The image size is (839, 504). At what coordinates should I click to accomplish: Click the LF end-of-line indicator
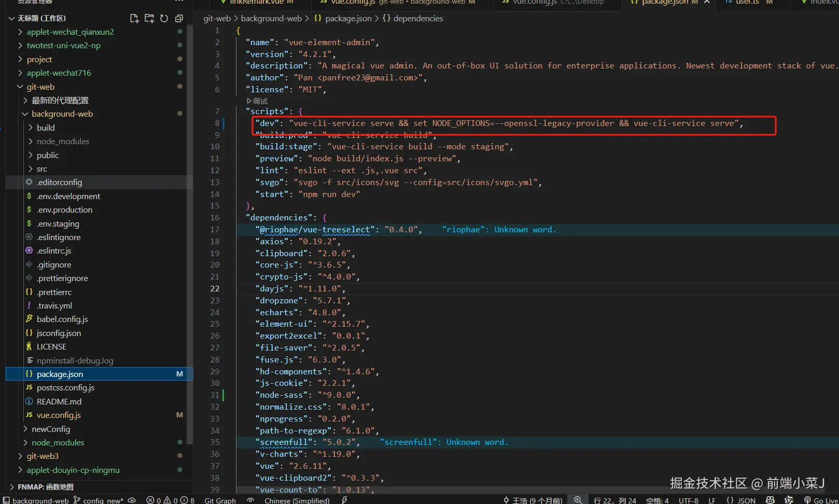point(712,500)
